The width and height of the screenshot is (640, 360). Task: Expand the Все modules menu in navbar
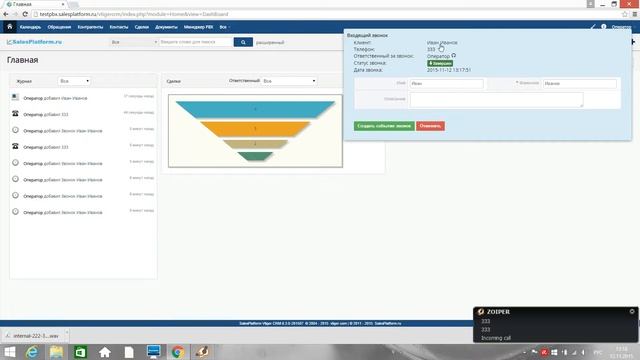[224, 27]
